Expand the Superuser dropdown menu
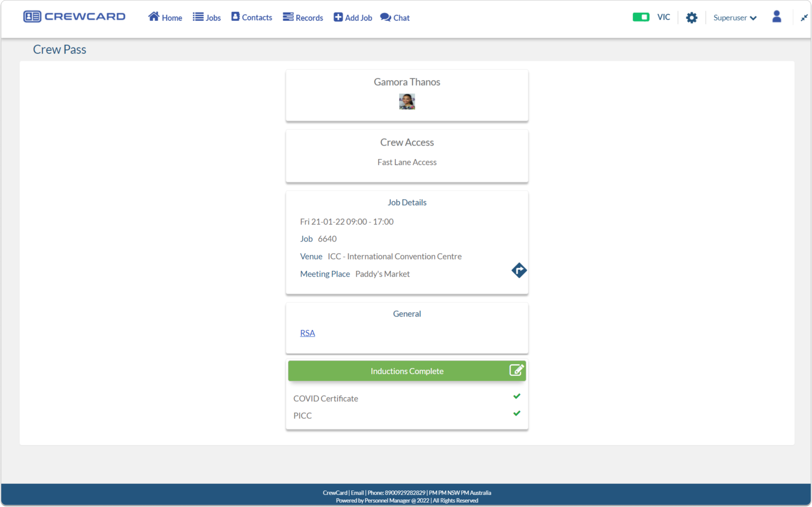Screen dimensions: 812x507 [735, 18]
